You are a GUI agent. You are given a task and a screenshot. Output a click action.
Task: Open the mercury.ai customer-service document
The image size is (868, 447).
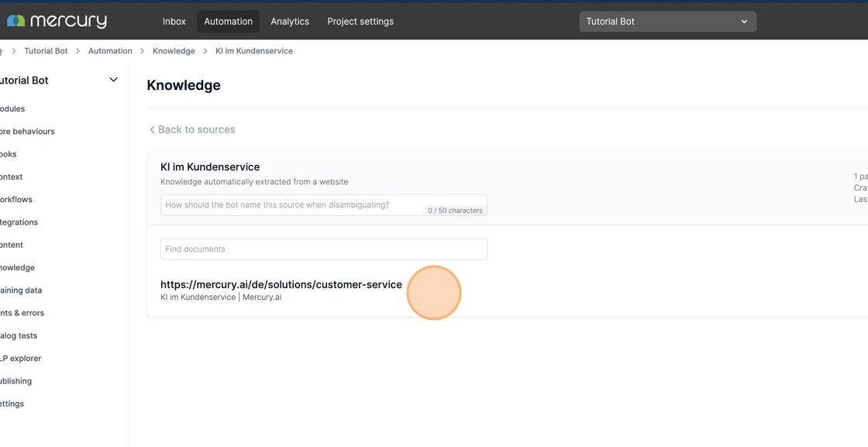click(281, 284)
